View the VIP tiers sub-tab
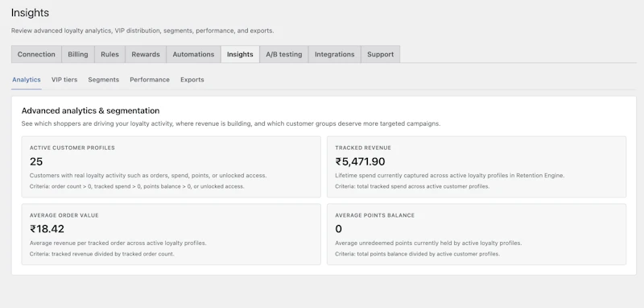The image size is (644, 308). point(64,80)
